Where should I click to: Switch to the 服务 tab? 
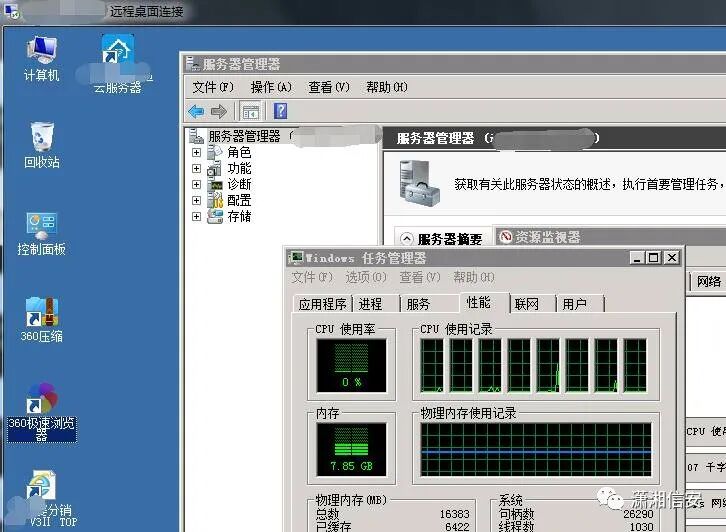418,304
